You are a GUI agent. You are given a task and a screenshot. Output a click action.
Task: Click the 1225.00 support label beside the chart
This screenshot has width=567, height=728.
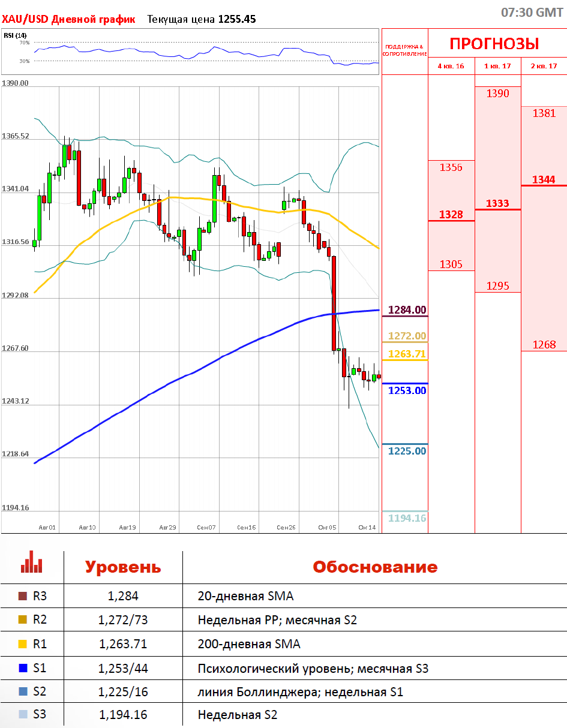[x=407, y=451]
